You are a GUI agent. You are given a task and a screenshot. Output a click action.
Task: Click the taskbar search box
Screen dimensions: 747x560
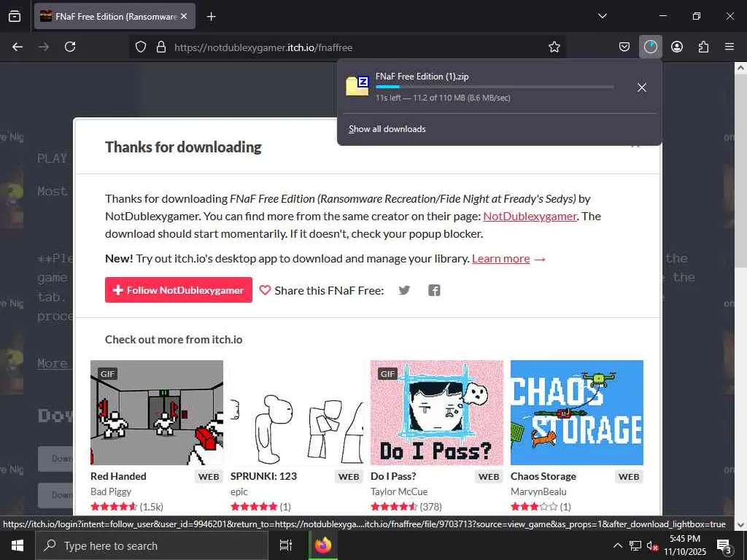click(x=152, y=545)
